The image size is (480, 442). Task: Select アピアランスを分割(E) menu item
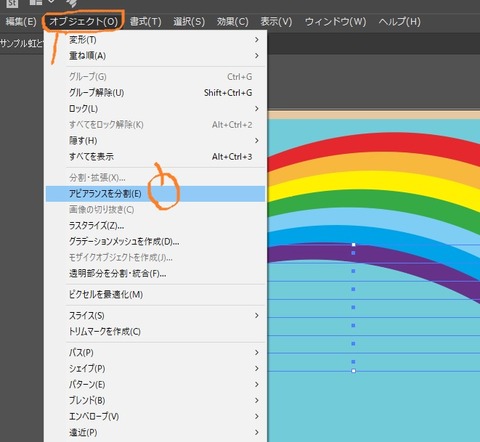coord(155,194)
